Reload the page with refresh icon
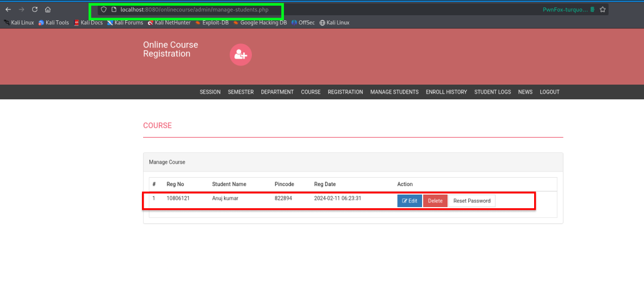This screenshot has width=644, height=286. point(34,10)
